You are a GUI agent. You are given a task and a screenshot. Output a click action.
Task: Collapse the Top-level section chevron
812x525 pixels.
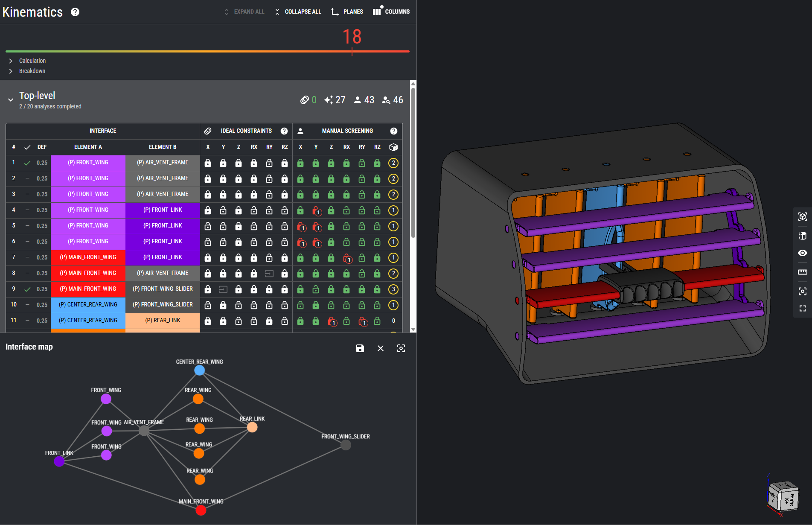click(11, 100)
